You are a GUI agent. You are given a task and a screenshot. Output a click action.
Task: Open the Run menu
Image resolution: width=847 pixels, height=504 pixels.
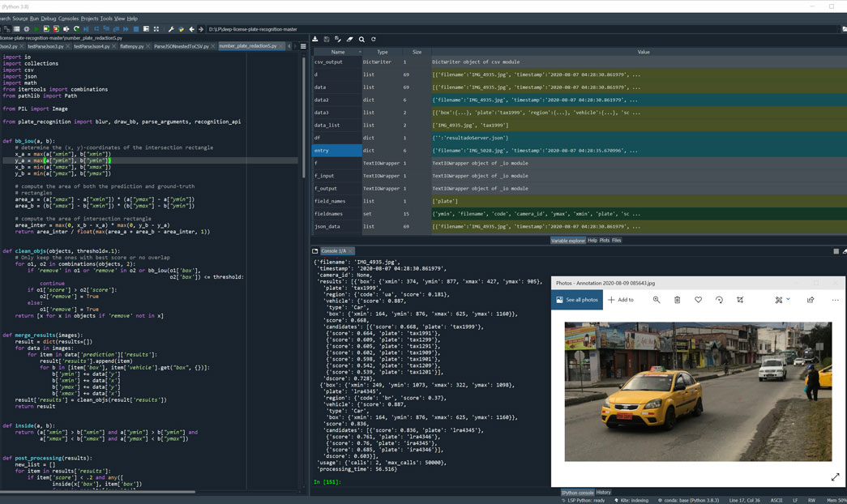[34, 19]
